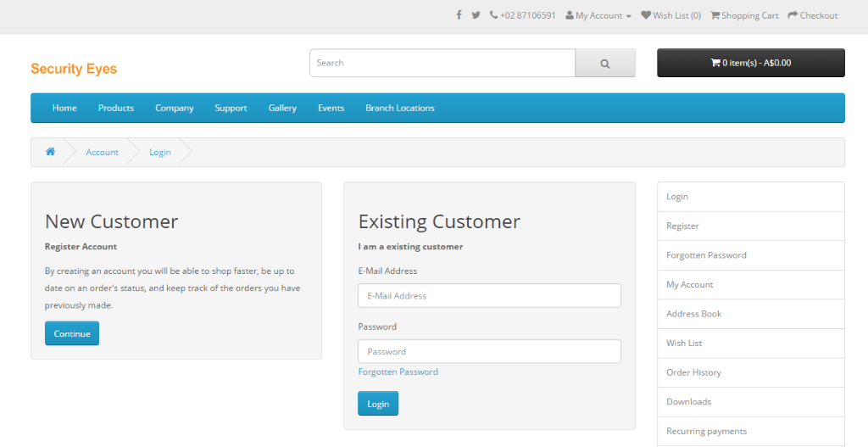Viewport: 868px width, 447px height.
Task: Open the Events menu item
Action: point(331,108)
